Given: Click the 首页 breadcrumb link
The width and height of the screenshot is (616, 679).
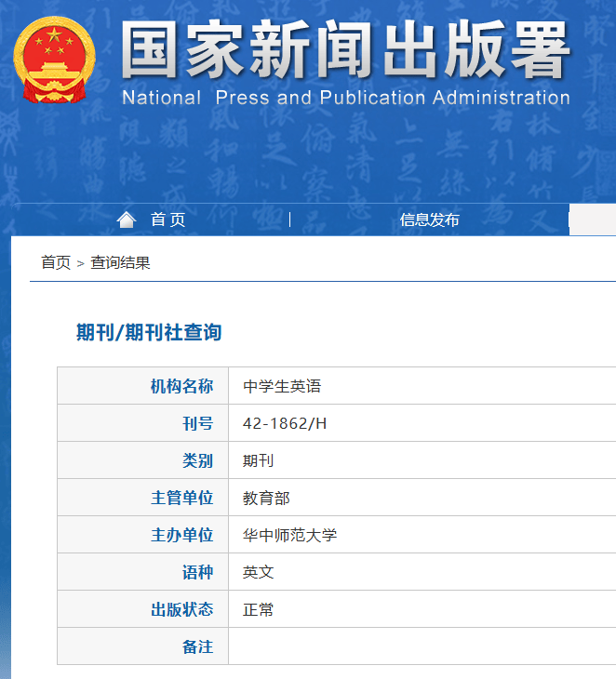Looking at the screenshot, I should tap(56, 262).
